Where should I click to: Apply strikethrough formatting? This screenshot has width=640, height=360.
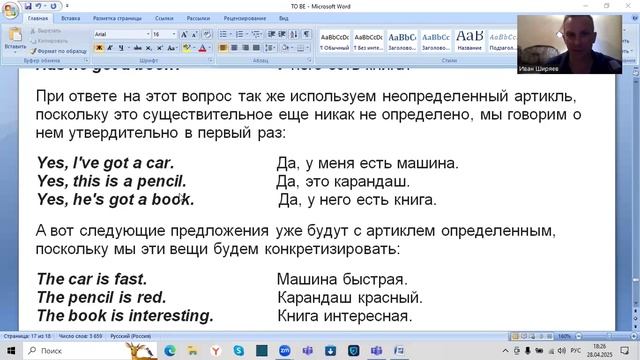[138, 48]
